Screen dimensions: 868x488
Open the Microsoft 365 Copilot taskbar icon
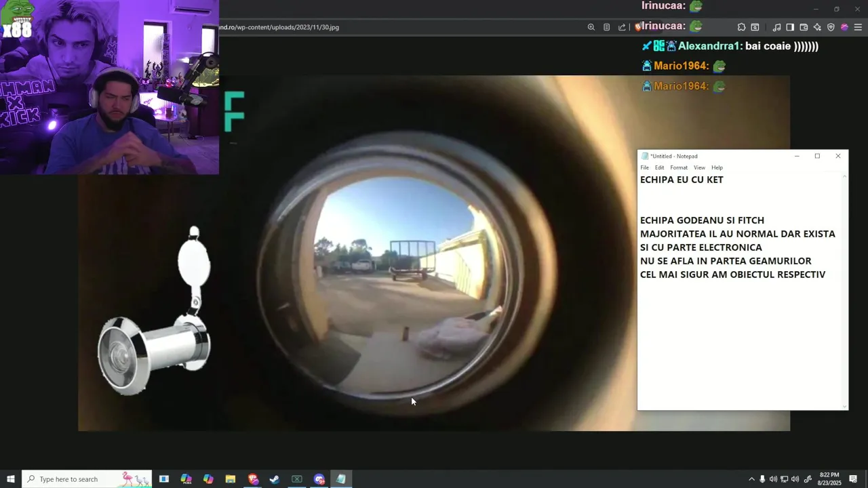(186, 479)
